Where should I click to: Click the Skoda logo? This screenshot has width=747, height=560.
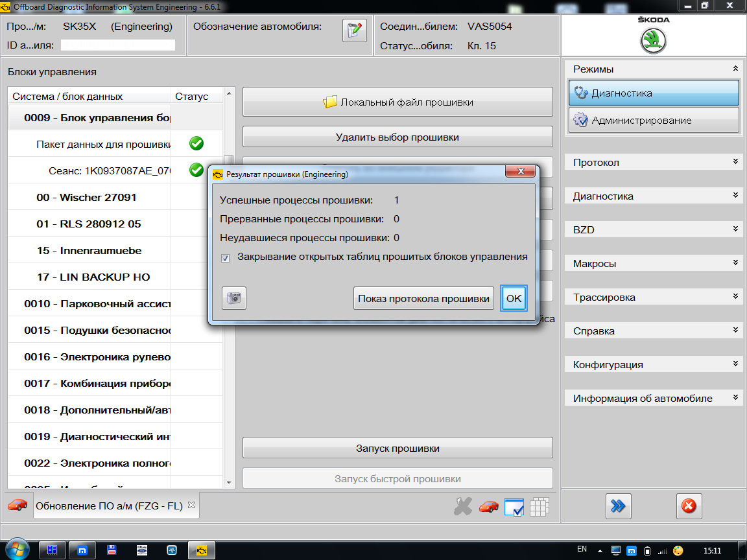pos(653,40)
